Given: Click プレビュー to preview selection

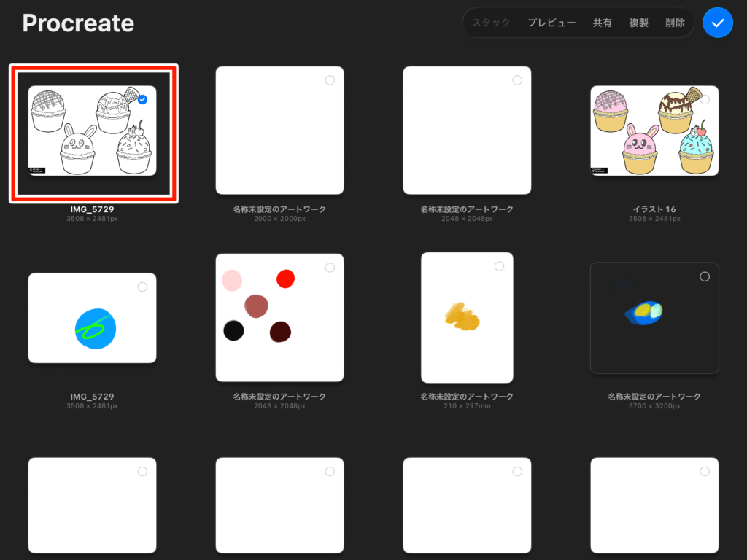Looking at the screenshot, I should point(551,23).
